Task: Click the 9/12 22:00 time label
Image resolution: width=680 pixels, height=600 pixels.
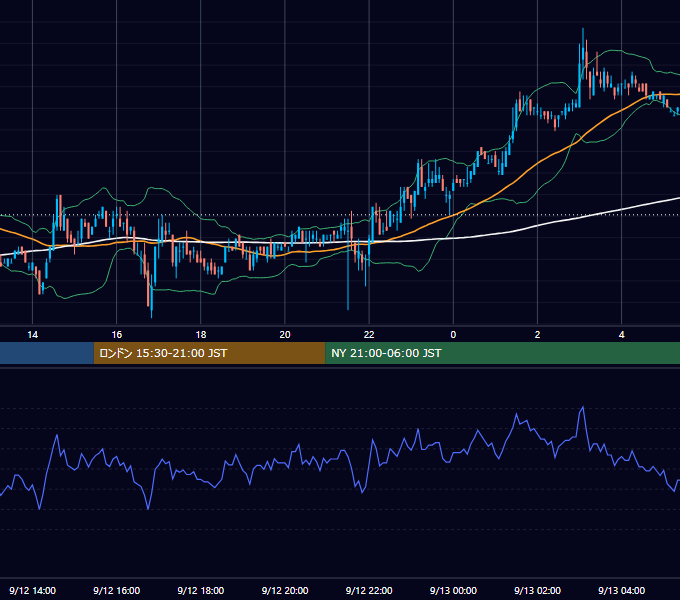Action: coord(369,590)
